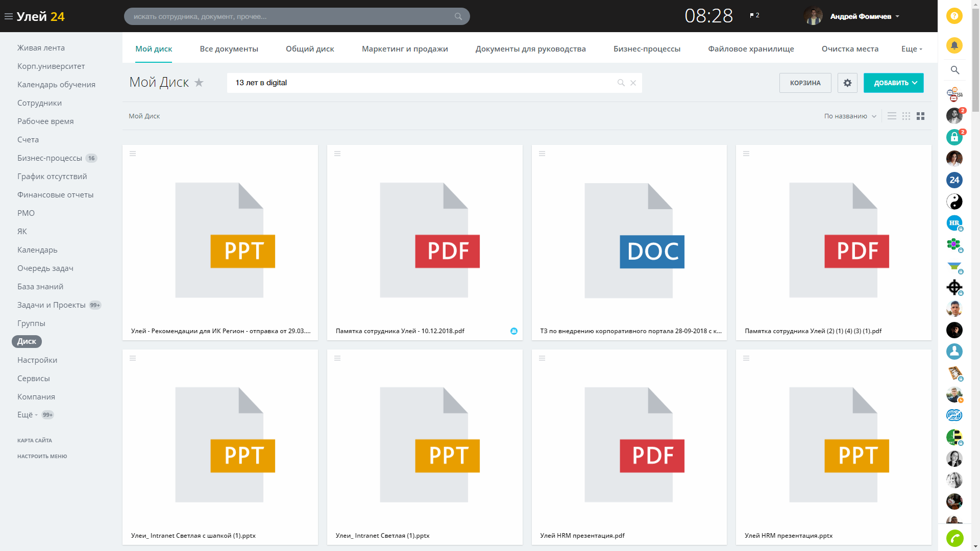
Task: Open notifications bell in right panel
Action: 954,45
